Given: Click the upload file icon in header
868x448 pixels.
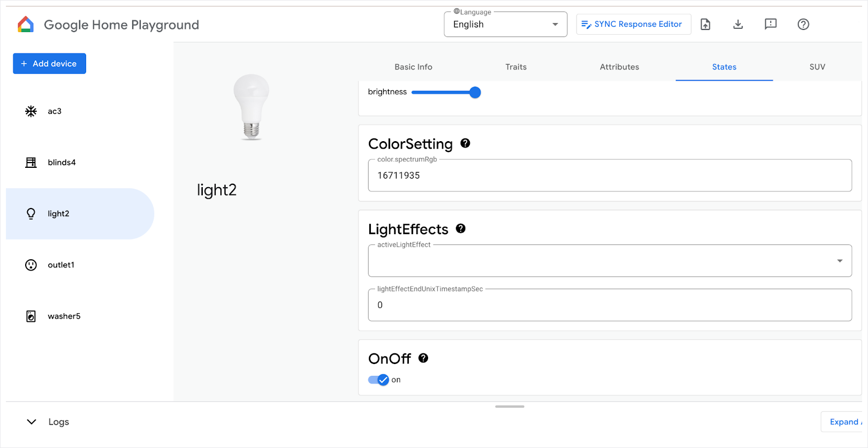Looking at the screenshot, I should pyautogui.click(x=705, y=25).
